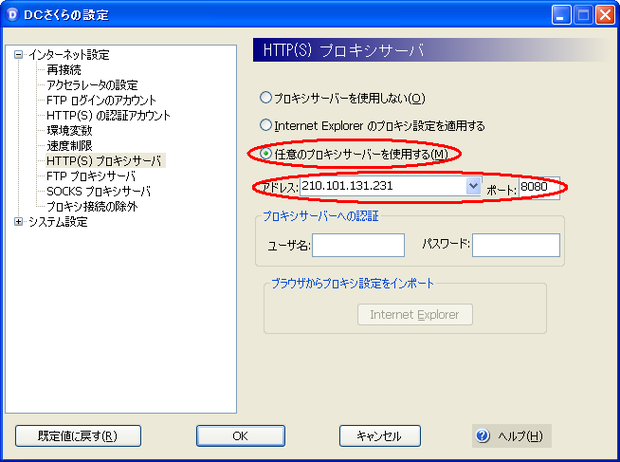Select インターネット設定 tree label

[69, 55]
